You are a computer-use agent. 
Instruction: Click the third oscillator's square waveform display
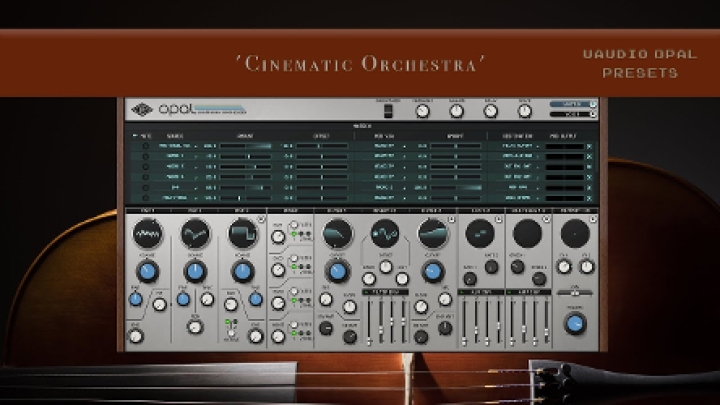[243, 233]
